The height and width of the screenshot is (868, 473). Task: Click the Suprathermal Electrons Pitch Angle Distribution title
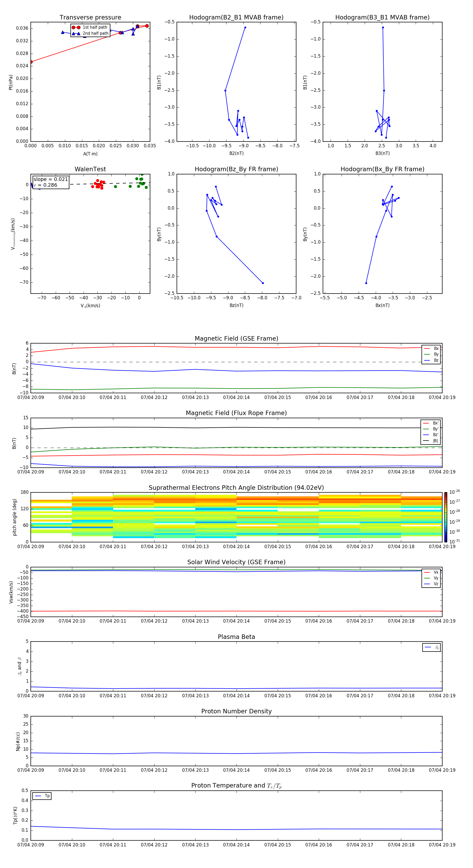(236, 488)
